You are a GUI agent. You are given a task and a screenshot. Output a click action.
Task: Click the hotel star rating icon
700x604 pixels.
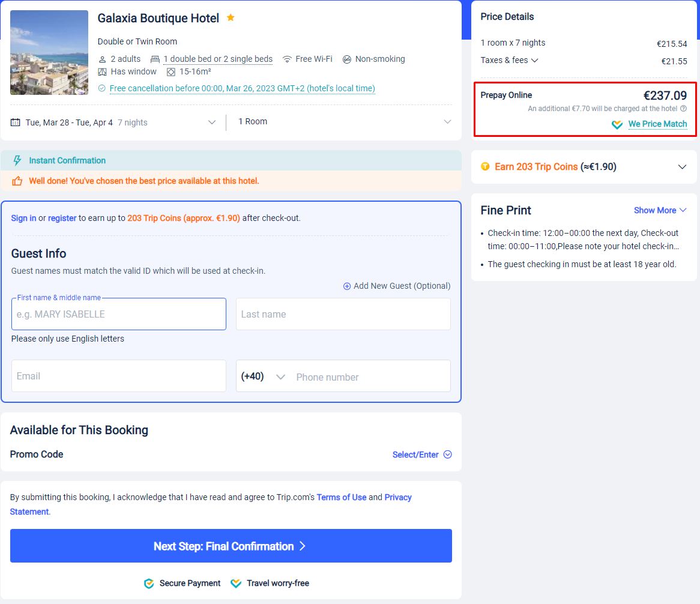click(231, 18)
